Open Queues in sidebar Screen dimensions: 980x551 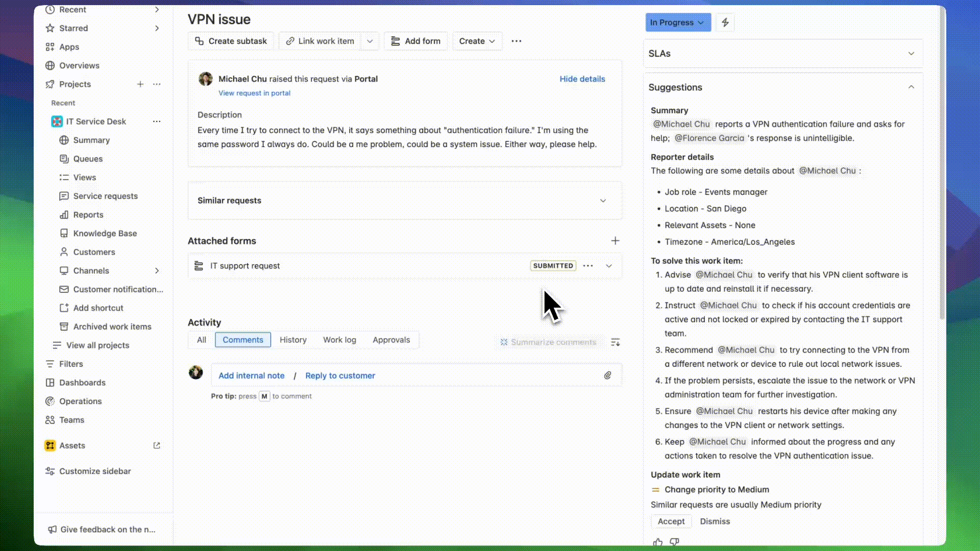point(88,159)
